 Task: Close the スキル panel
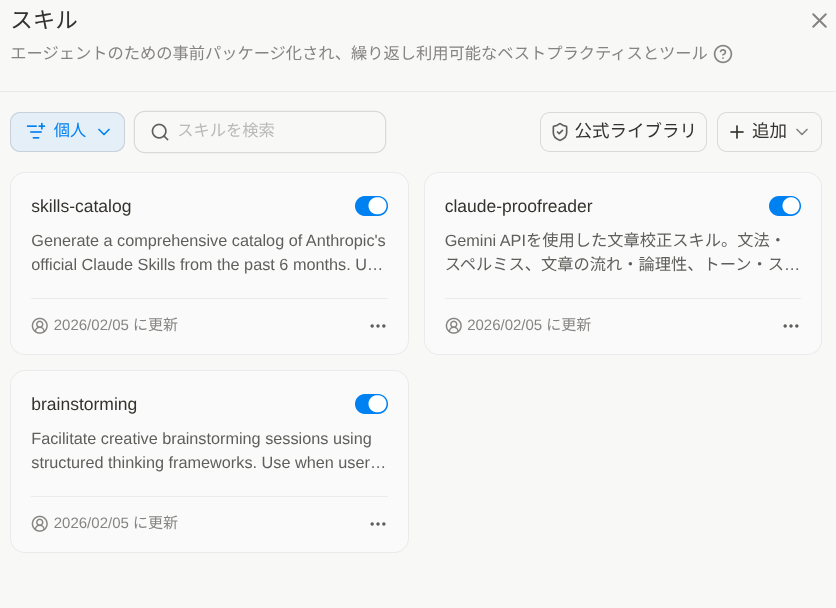tap(818, 20)
